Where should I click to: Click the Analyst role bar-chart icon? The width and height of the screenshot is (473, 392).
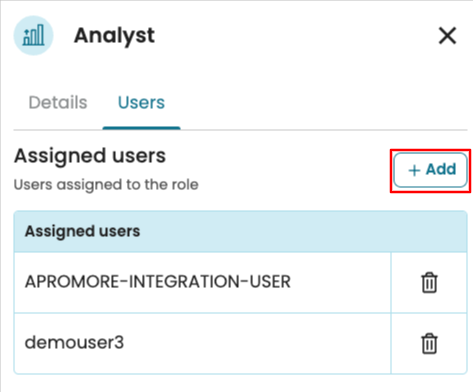(x=33, y=35)
